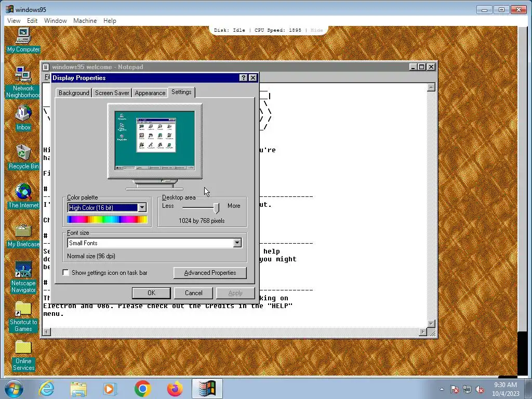Click the color palette spectrum bar

pyautogui.click(x=107, y=220)
